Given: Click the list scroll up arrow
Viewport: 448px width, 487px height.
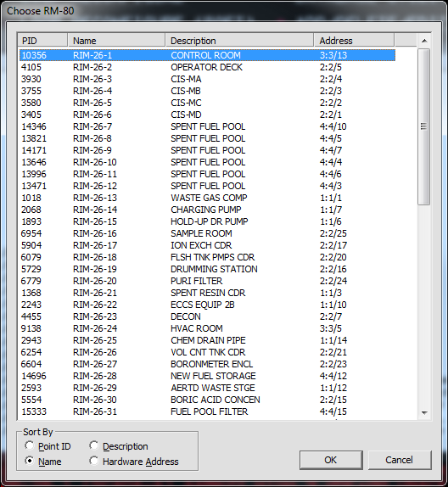Looking at the screenshot, I should coord(424,41).
